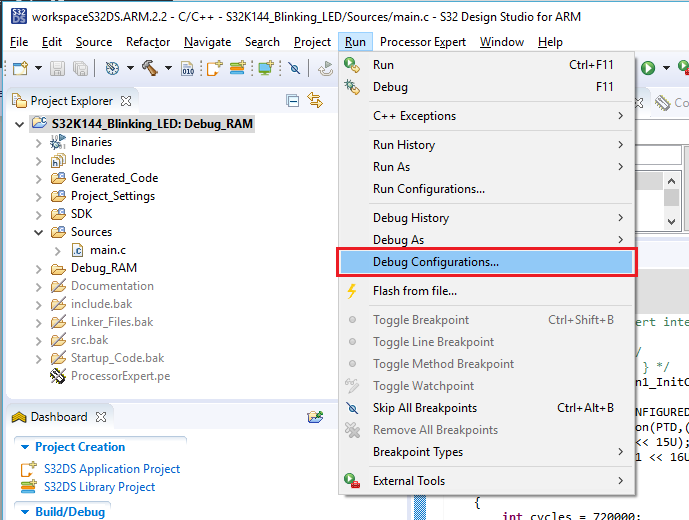Open the Navigate menu

click(x=207, y=42)
